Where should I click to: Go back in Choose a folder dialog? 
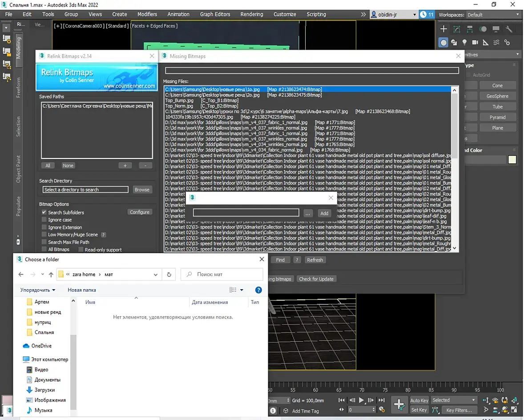click(21, 275)
